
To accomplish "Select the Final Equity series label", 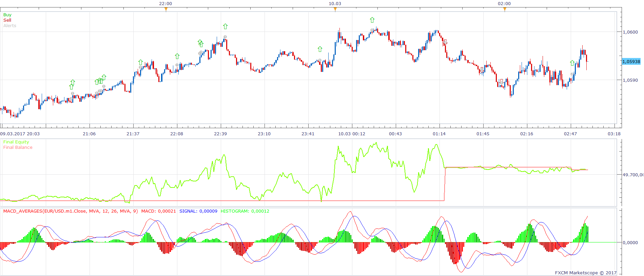I will (x=16, y=142).
